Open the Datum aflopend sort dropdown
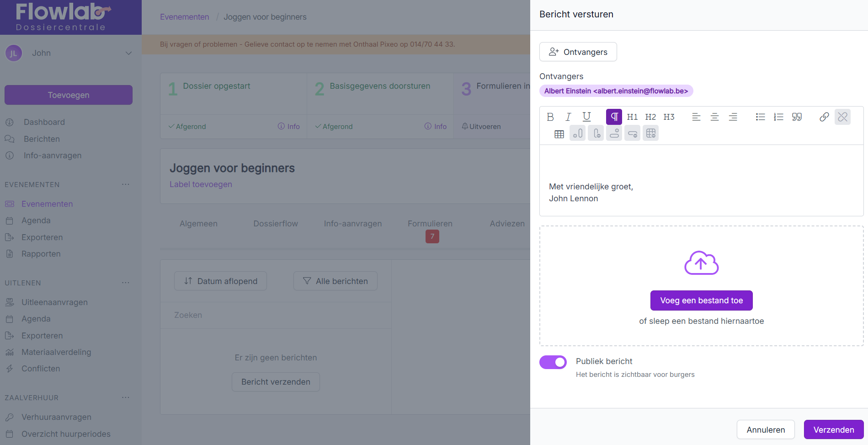The width and height of the screenshot is (868, 445). (220, 281)
